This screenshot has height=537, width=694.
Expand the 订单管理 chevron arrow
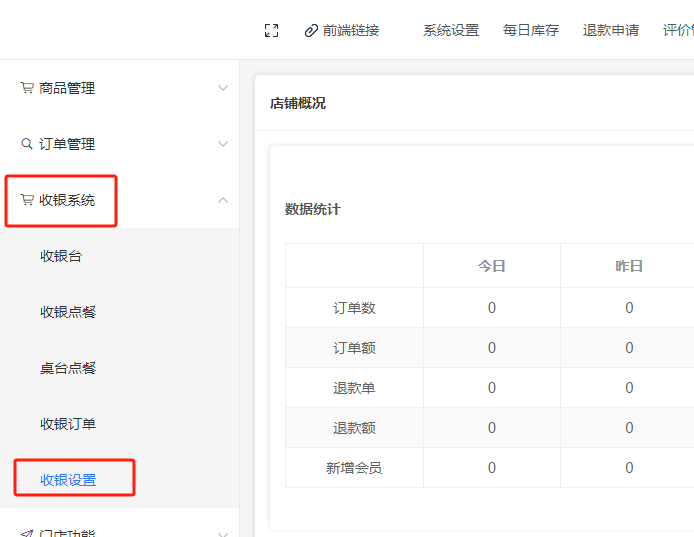pos(223,144)
